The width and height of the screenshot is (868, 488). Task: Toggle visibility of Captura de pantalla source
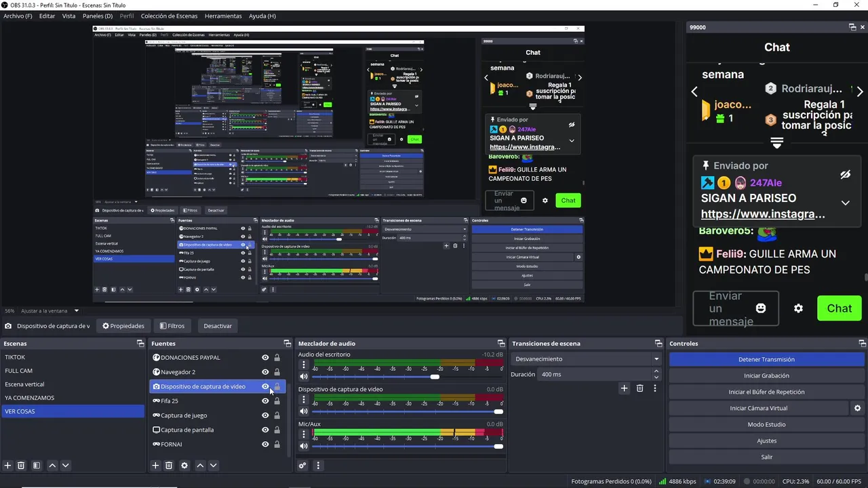[265, 430]
